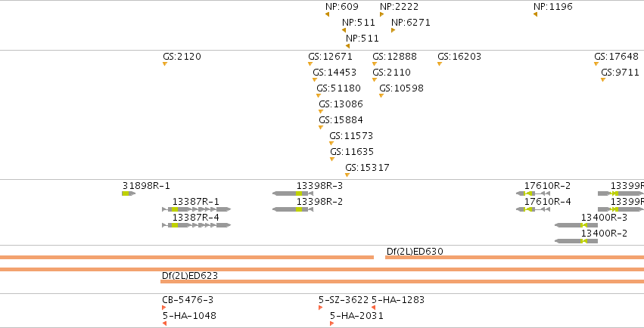Select the GS:12671 insertion marker
Screen dimensions: 644x328
coord(310,64)
